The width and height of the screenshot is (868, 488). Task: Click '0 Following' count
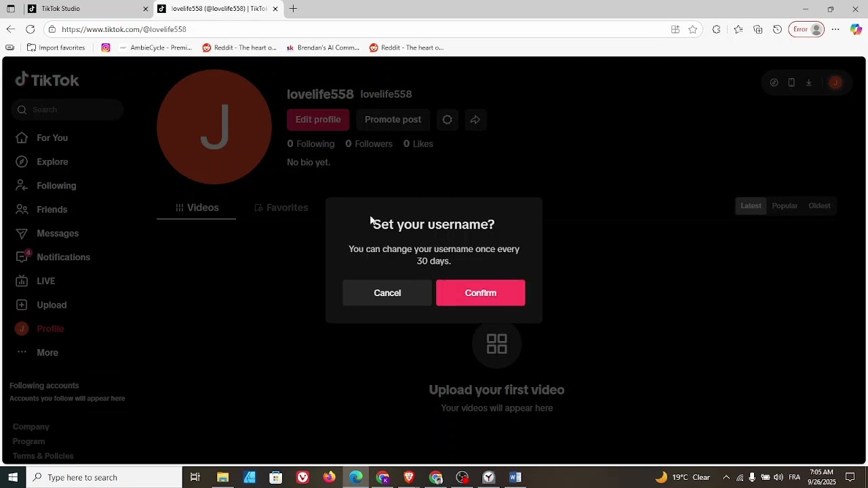[x=311, y=144]
